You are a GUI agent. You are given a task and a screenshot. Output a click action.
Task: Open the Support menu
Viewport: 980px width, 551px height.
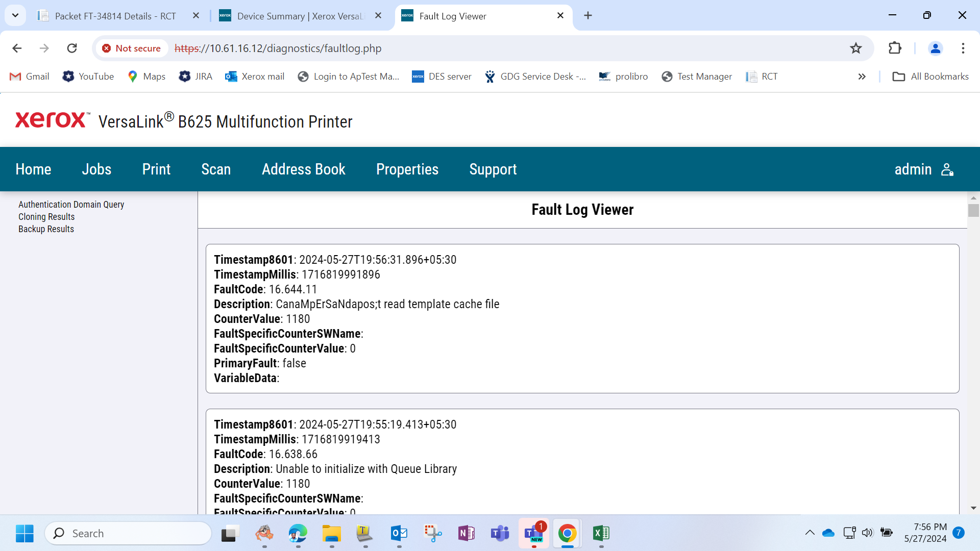[x=493, y=169]
